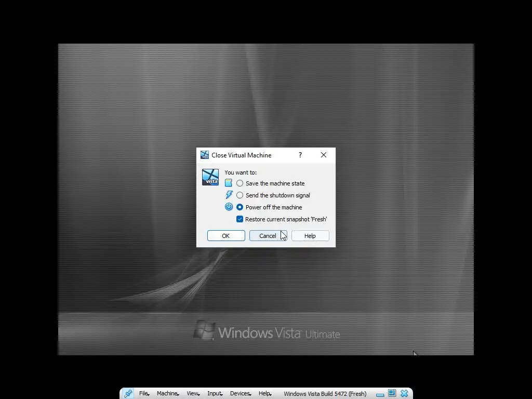Open Help from the dialog buttons
This screenshot has height=399, width=532.
click(310, 236)
